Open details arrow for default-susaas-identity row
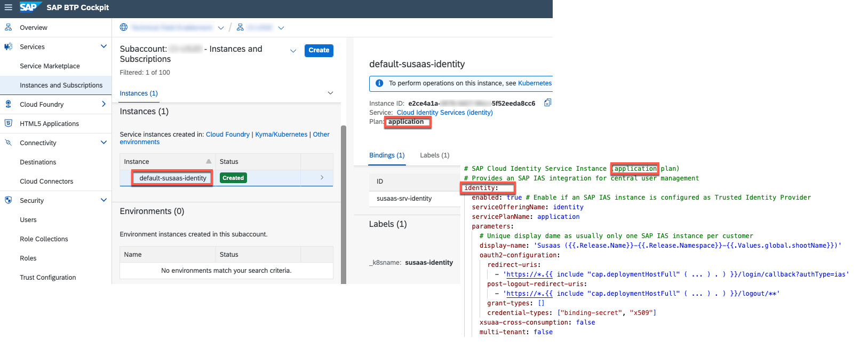868x347 pixels. coord(322,177)
